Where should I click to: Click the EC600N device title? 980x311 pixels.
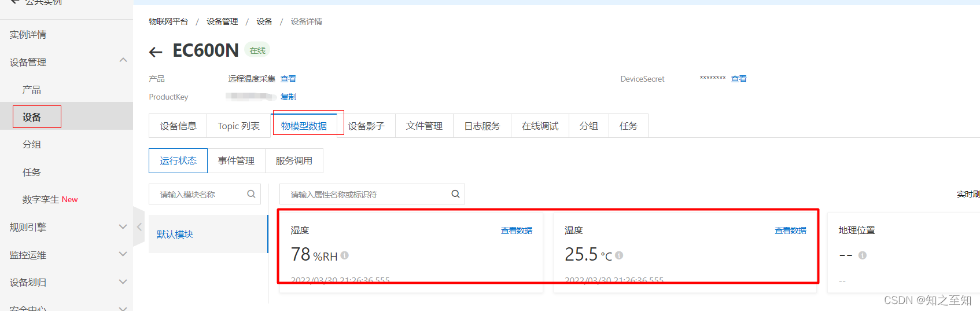coord(205,50)
